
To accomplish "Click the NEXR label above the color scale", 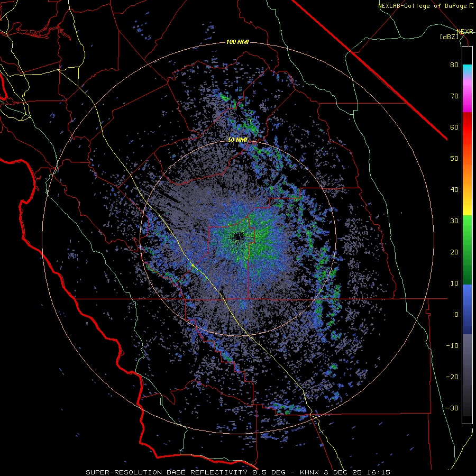I will tap(465, 31).
